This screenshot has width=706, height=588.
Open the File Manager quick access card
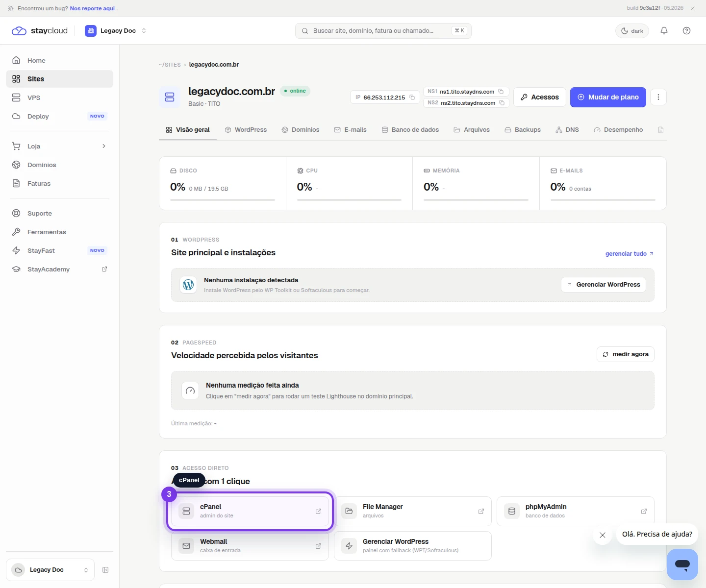coord(413,511)
